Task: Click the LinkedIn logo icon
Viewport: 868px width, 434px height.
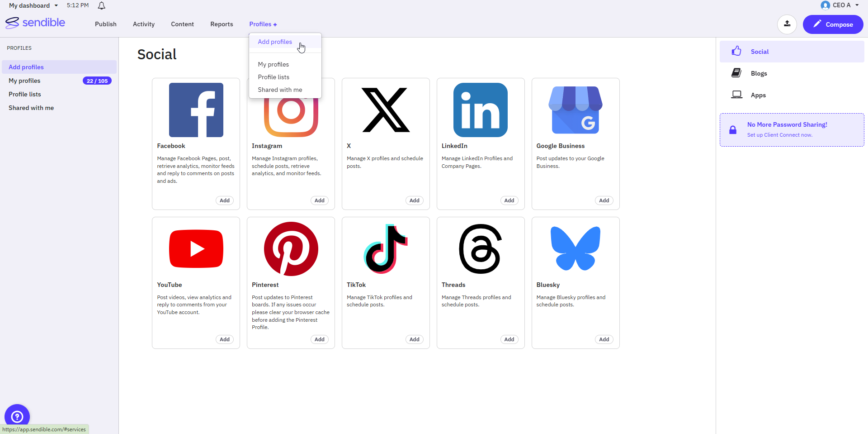Action: (x=481, y=110)
